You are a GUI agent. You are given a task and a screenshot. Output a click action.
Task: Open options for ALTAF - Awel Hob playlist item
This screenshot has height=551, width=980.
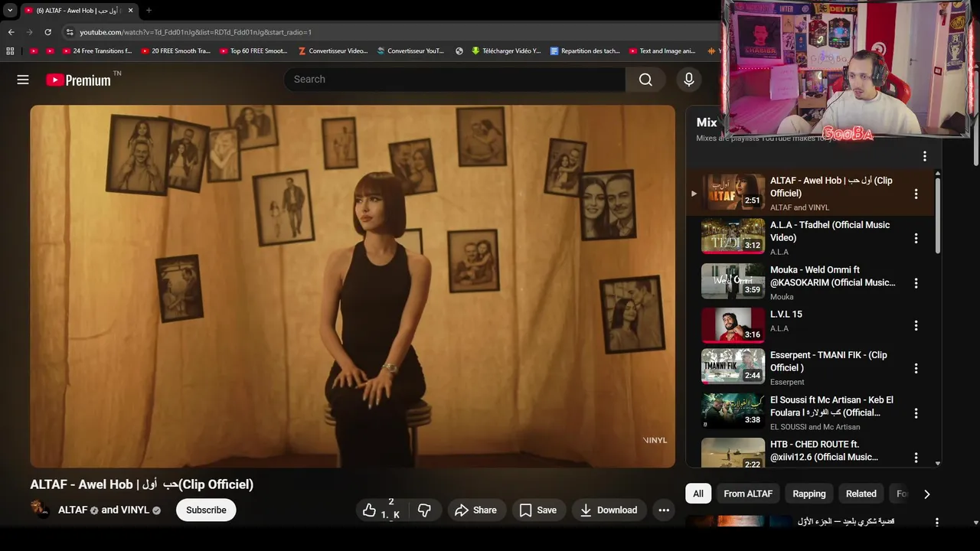[916, 194]
